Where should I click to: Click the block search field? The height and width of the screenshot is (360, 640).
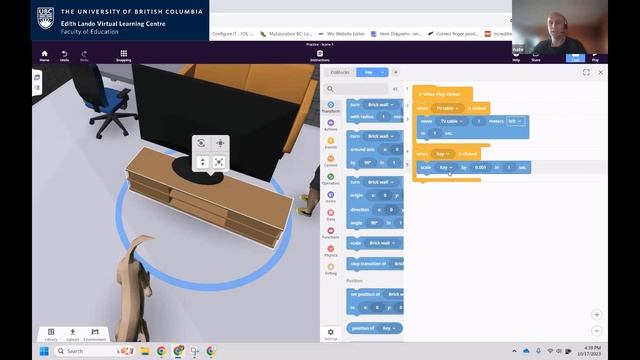point(357,89)
